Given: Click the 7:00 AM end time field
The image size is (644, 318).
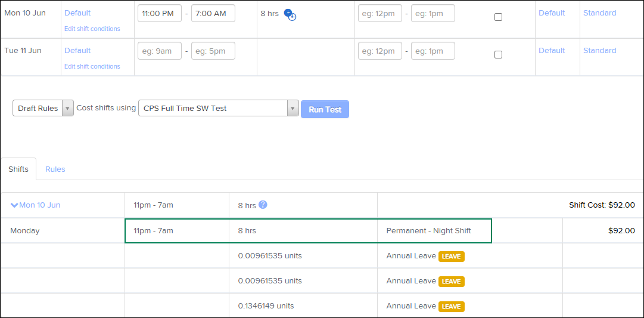Looking at the screenshot, I should click(x=213, y=13).
